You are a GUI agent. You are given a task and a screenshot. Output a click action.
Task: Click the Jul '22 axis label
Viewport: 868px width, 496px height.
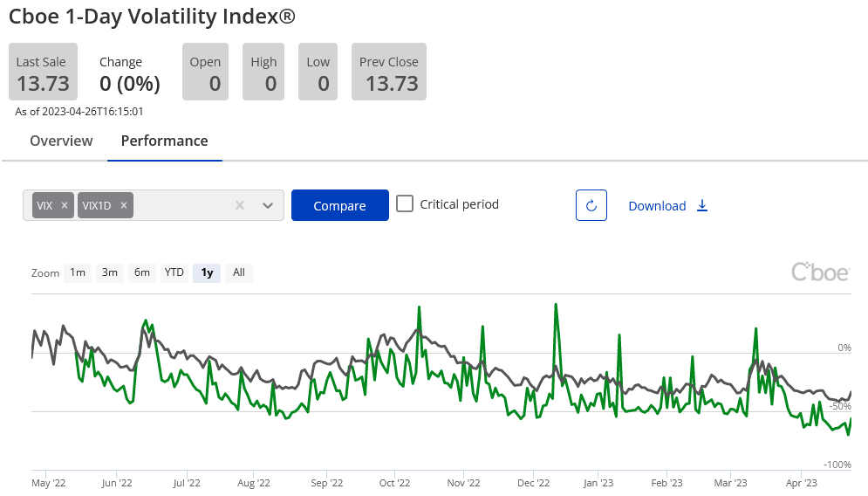[187, 483]
